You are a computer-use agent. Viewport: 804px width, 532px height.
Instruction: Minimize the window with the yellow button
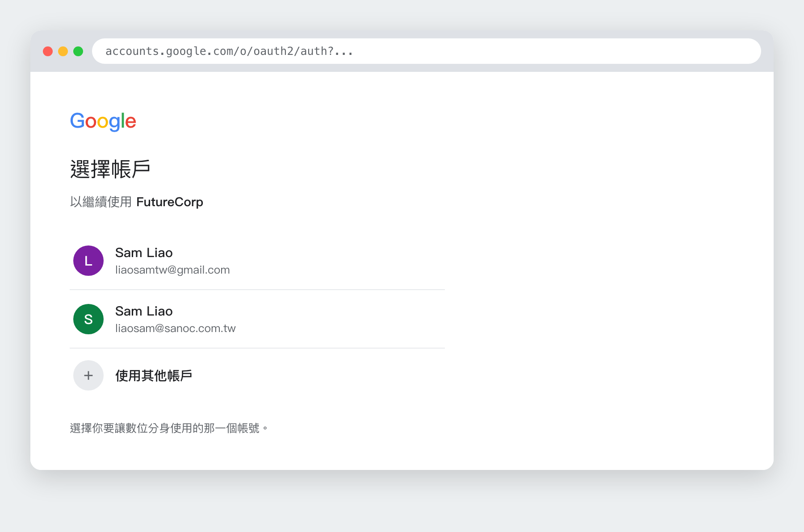(63, 51)
